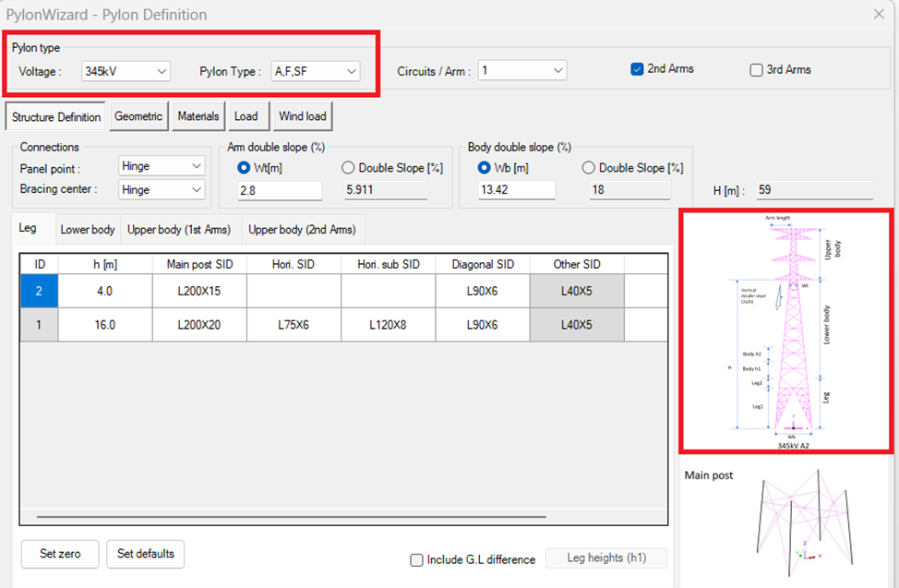Enable the 3rd Arms checkbox
899x588 pixels.
coord(757,70)
